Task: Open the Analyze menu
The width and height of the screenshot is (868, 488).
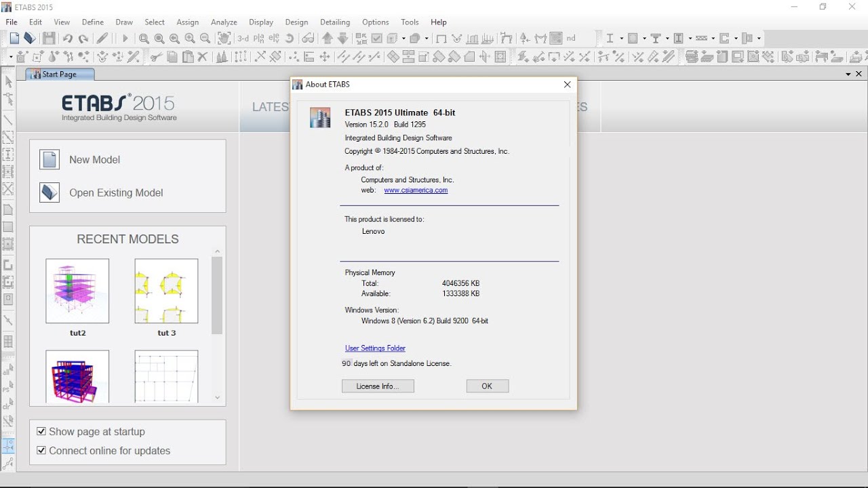Action: (224, 22)
